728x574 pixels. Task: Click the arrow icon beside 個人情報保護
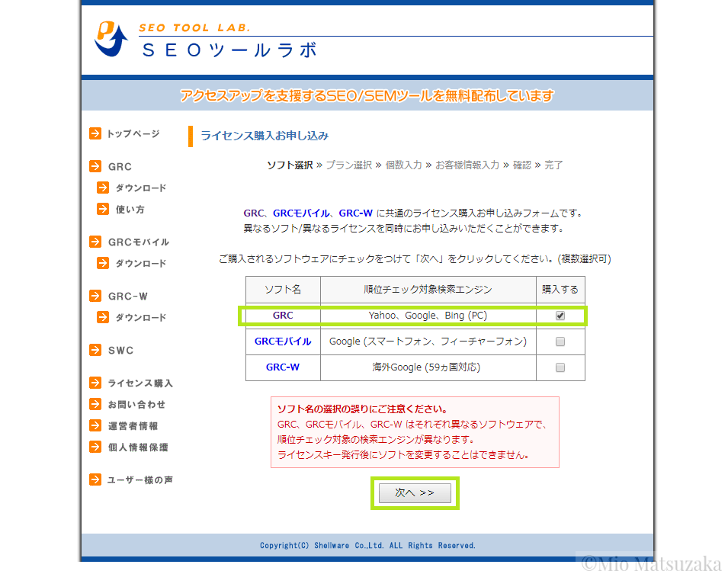click(95, 447)
